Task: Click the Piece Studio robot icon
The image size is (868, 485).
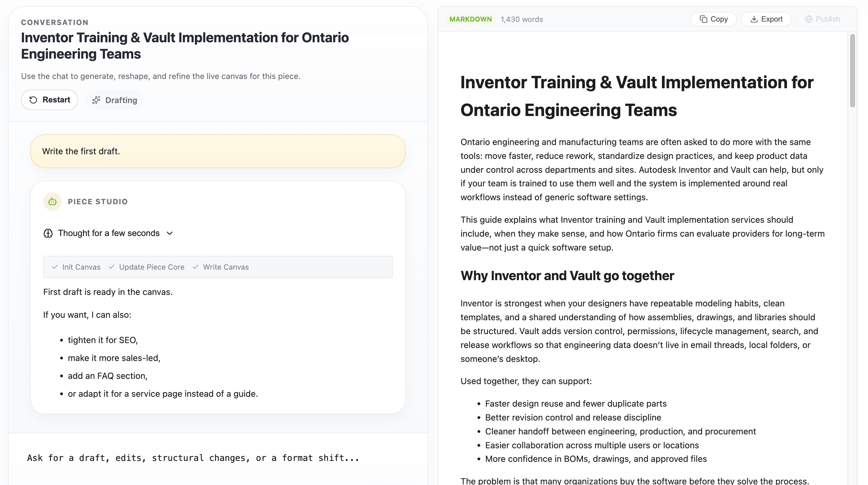Action: tap(52, 201)
